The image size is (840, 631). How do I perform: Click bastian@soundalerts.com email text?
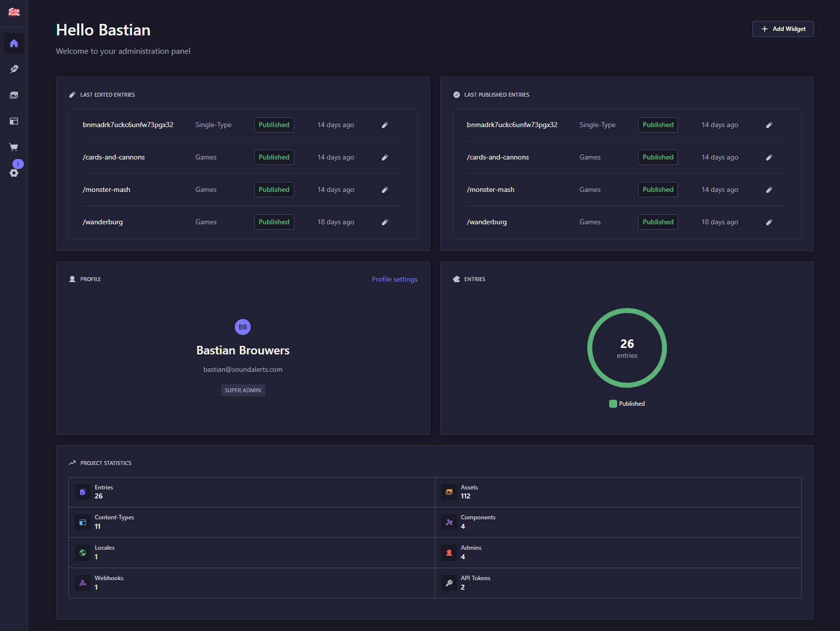pos(243,369)
